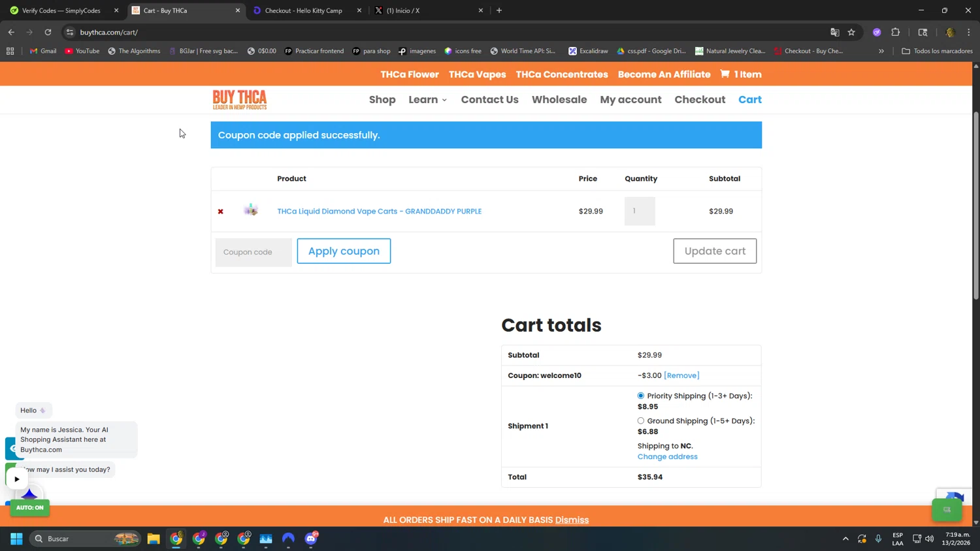The width and height of the screenshot is (980, 551).
Task: Open the volume icon in system tray
Action: tap(929, 539)
